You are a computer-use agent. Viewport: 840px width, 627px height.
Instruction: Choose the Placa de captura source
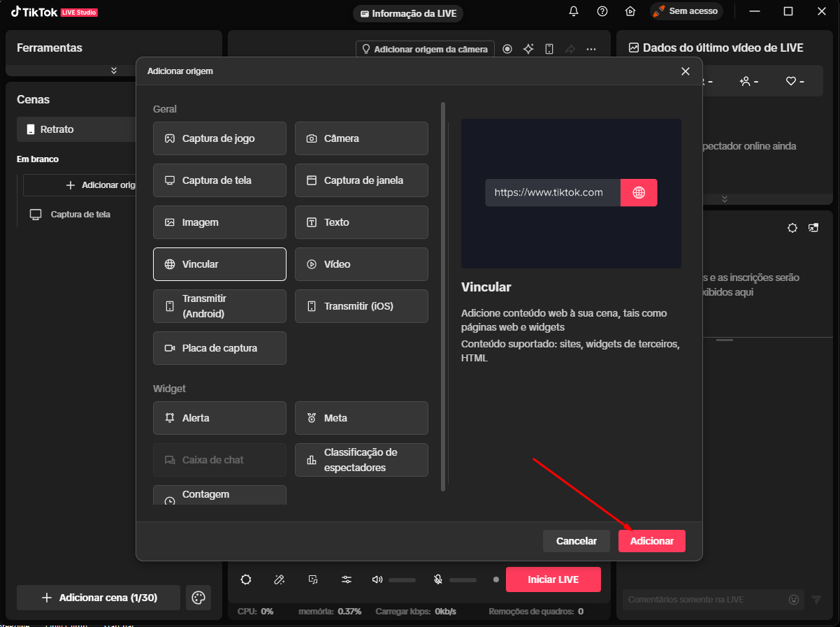point(219,348)
